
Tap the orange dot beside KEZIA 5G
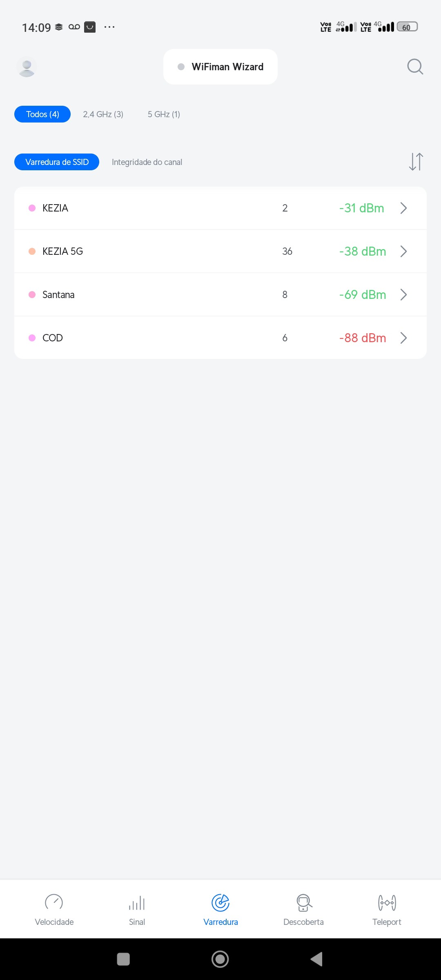[x=32, y=252]
